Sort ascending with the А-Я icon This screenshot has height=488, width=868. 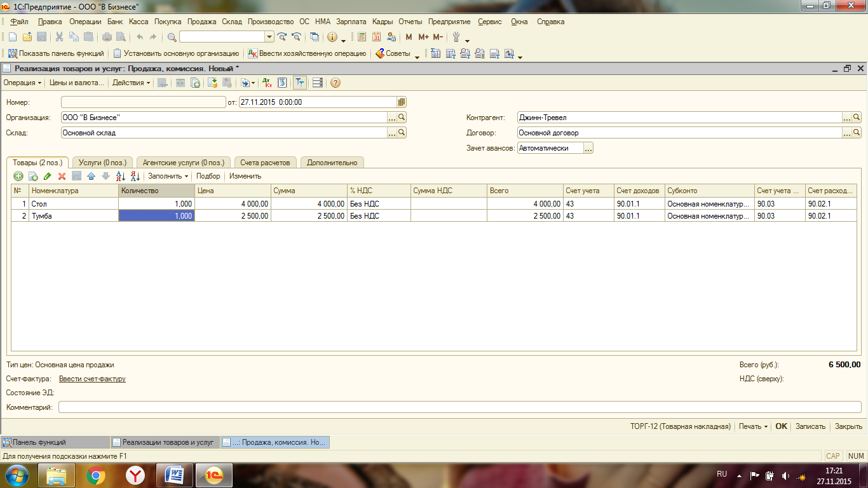[x=121, y=176]
